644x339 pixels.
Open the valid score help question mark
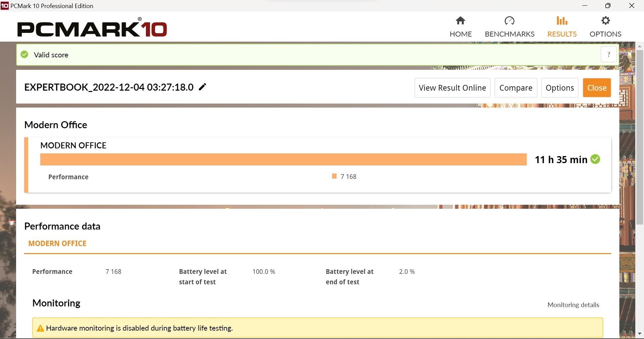[608, 54]
